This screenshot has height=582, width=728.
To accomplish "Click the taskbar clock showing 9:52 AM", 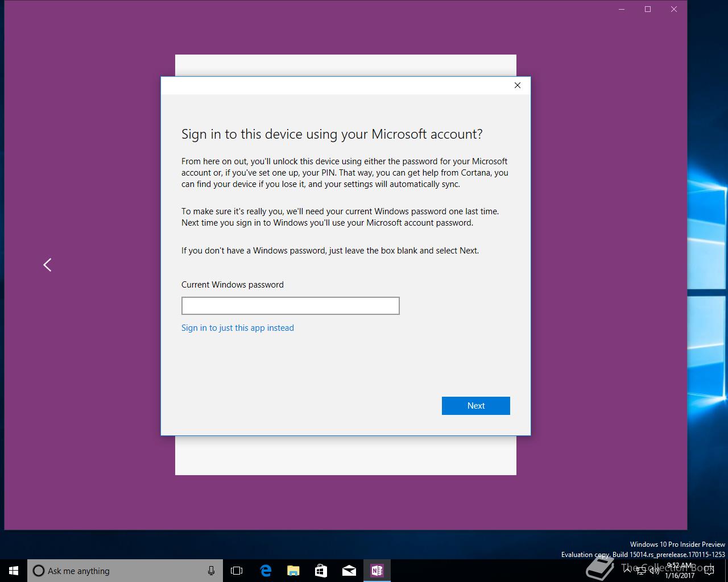I will (680, 571).
